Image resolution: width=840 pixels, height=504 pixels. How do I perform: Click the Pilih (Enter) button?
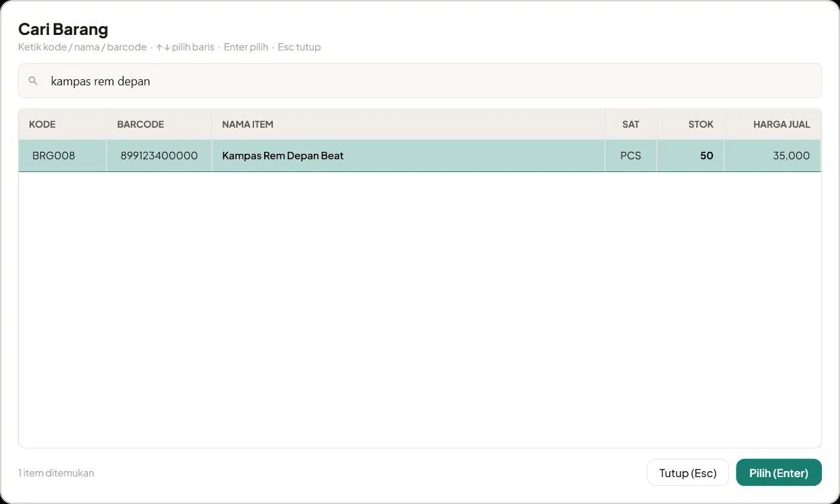(779, 472)
